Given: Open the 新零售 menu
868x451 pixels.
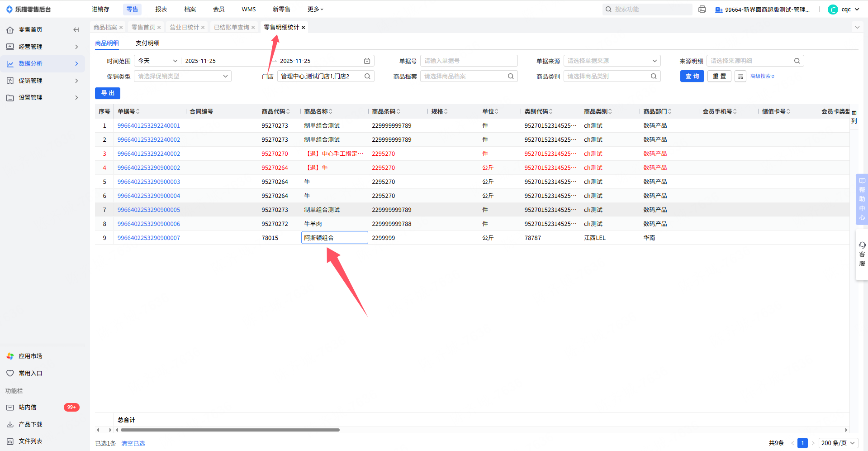Looking at the screenshot, I should coord(281,10).
